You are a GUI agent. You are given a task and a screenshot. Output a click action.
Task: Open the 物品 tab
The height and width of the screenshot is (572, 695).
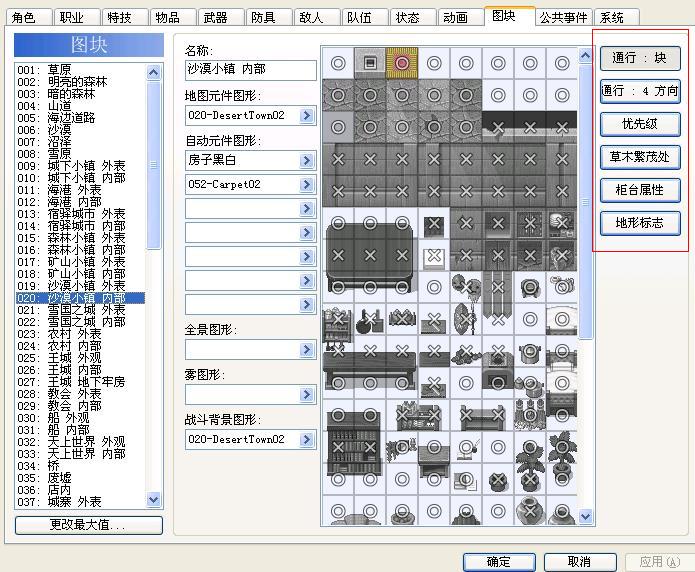tap(172, 17)
